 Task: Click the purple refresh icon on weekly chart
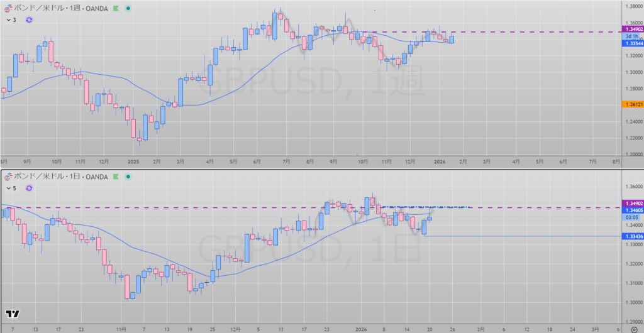click(29, 20)
